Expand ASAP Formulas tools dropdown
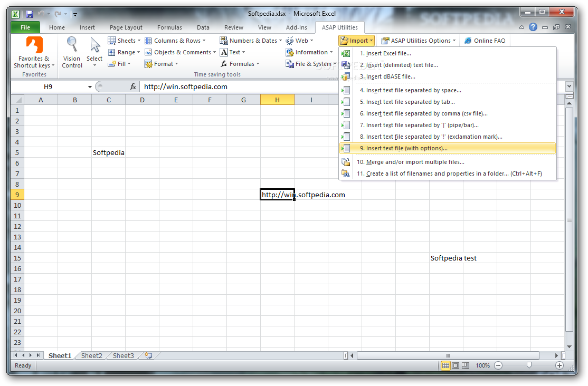Viewport: 588px width, 386px height. click(240, 64)
